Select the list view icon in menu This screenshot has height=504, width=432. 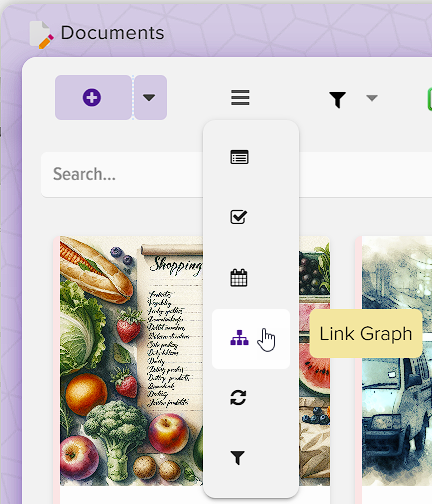[x=239, y=157]
